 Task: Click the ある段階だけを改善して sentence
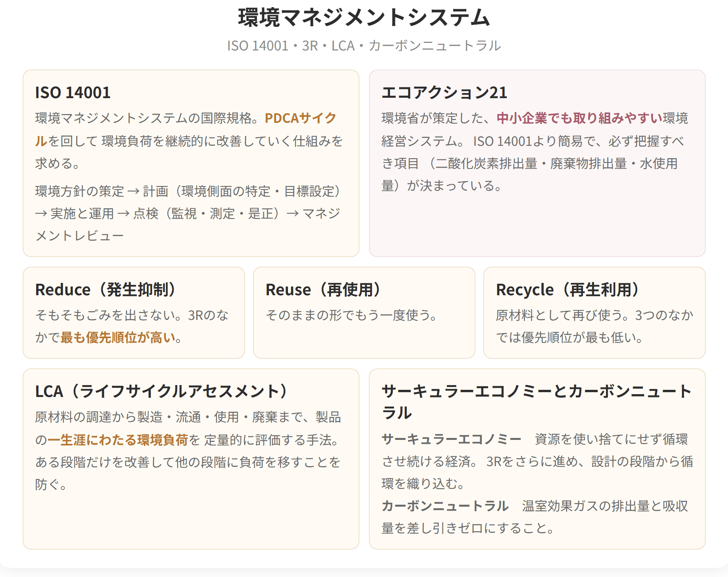coord(188,473)
